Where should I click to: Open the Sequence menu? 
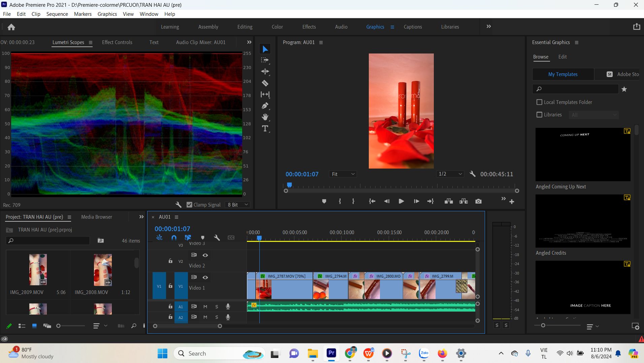coord(57,14)
